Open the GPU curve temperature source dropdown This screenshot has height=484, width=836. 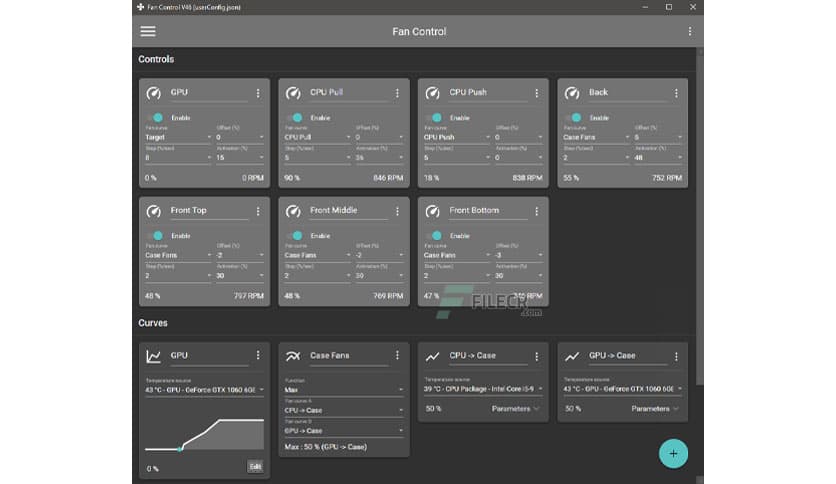204,389
